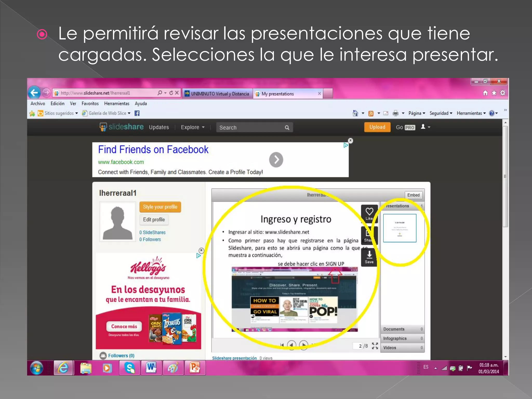Toggle fullscreen on the slide player
Image resolution: width=532 pixels, height=399 pixels.
375,346
